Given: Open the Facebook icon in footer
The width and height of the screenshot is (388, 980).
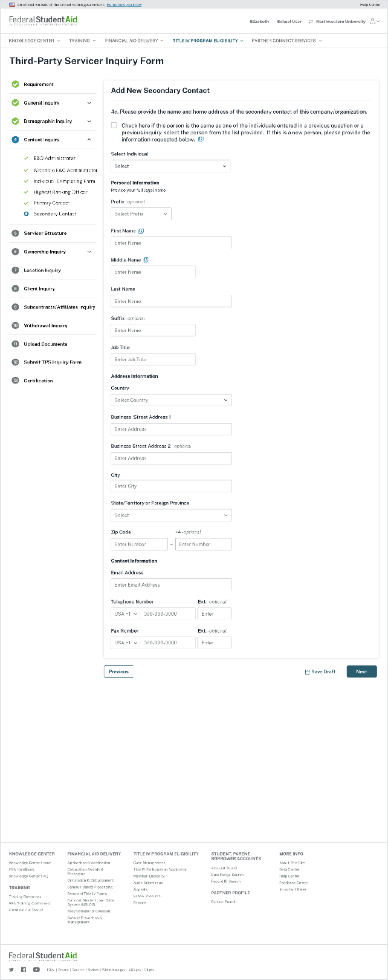Looking at the screenshot, I should (24, 970).
